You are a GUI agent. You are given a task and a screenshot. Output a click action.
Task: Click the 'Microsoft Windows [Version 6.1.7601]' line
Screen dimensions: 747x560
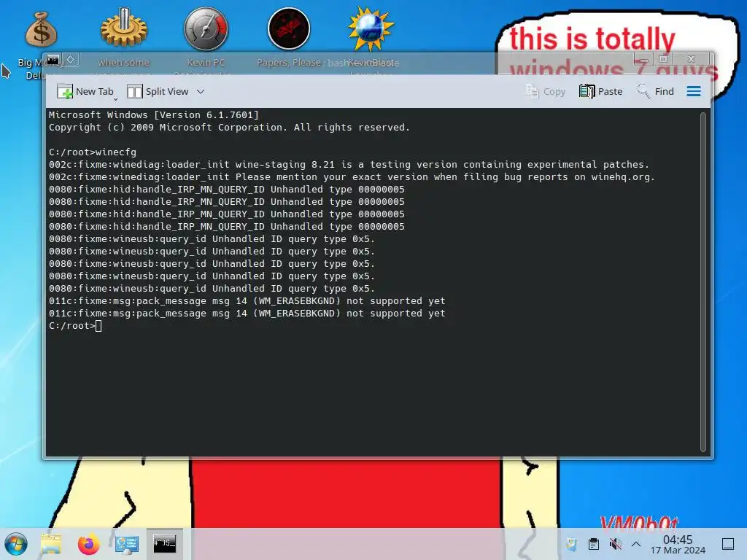point(153,114)
